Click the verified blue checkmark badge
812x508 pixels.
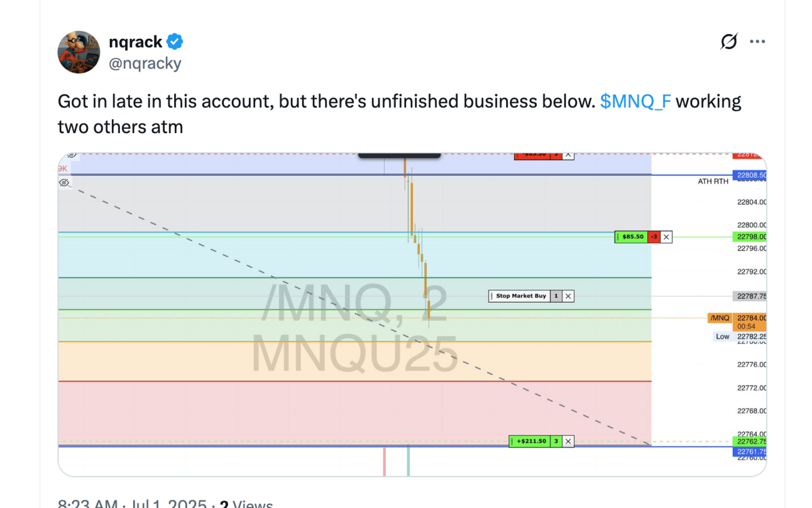(175, 42)
